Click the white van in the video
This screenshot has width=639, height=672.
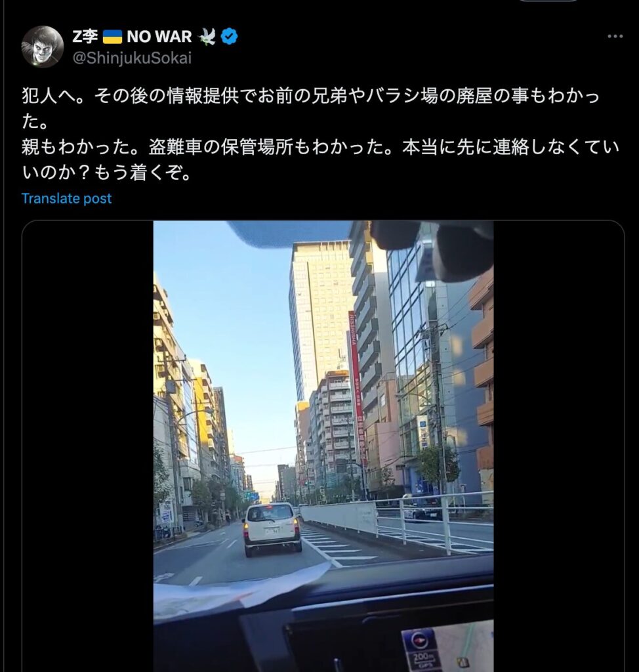(272, 530)
